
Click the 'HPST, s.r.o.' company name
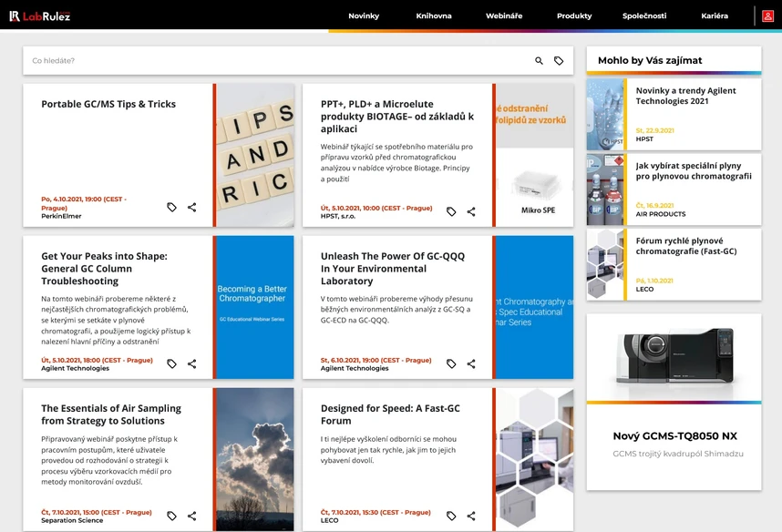[x=337, y=217]
